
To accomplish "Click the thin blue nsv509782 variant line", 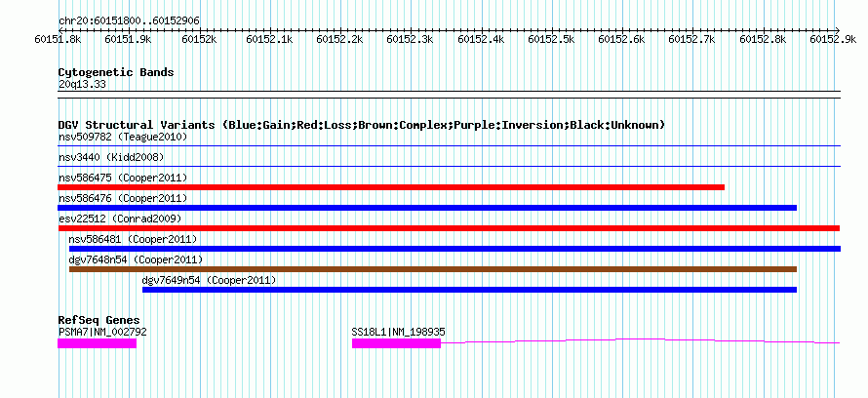I will coord(449,145).
